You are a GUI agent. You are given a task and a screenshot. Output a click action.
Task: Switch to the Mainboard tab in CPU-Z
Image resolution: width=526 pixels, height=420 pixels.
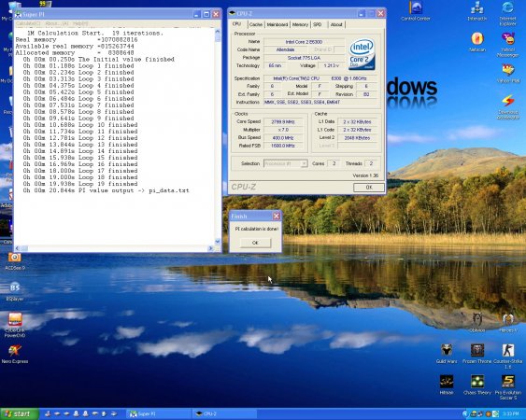(x=277, y=25)
